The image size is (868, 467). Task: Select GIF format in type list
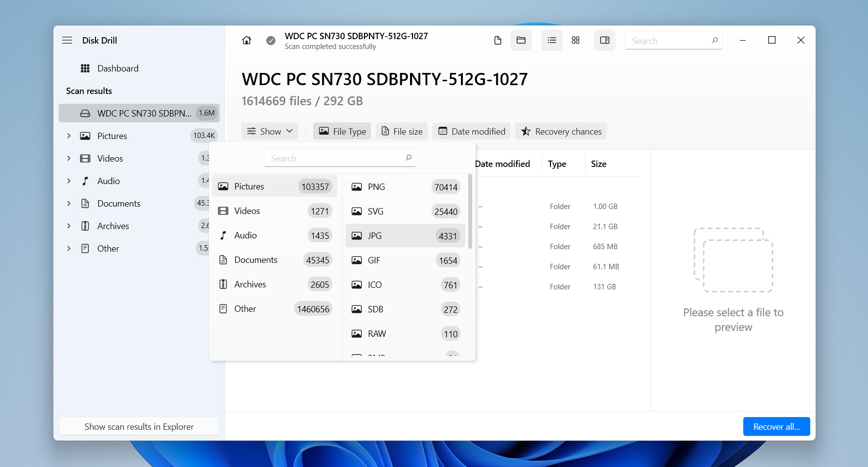tap(405, 260)
